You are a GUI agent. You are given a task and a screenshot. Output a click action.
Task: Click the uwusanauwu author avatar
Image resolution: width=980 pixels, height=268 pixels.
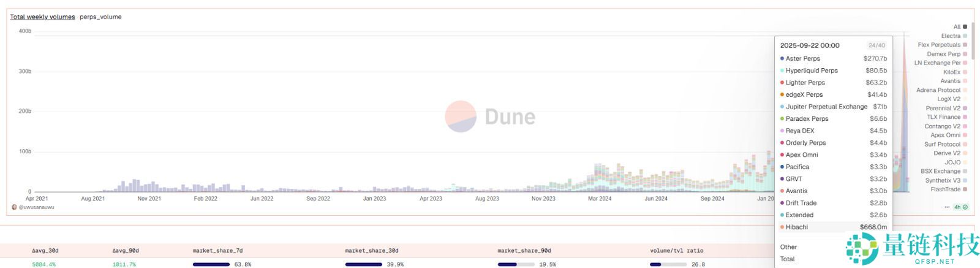15,207
